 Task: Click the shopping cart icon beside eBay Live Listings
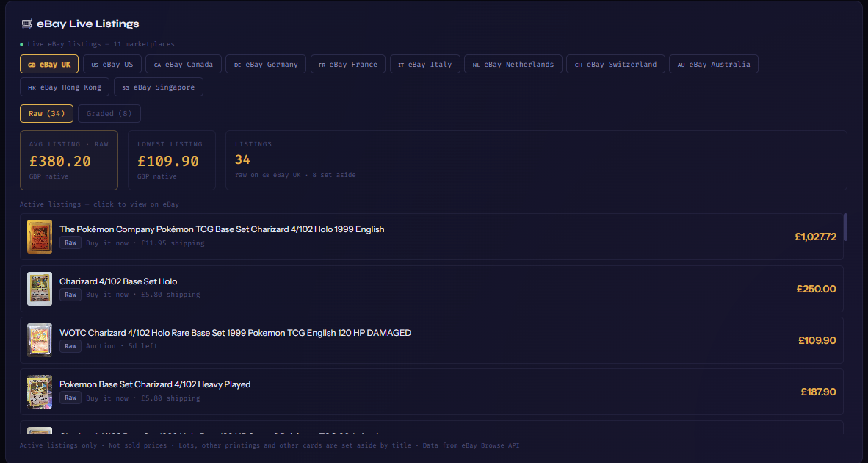click(x=26, y=24)
